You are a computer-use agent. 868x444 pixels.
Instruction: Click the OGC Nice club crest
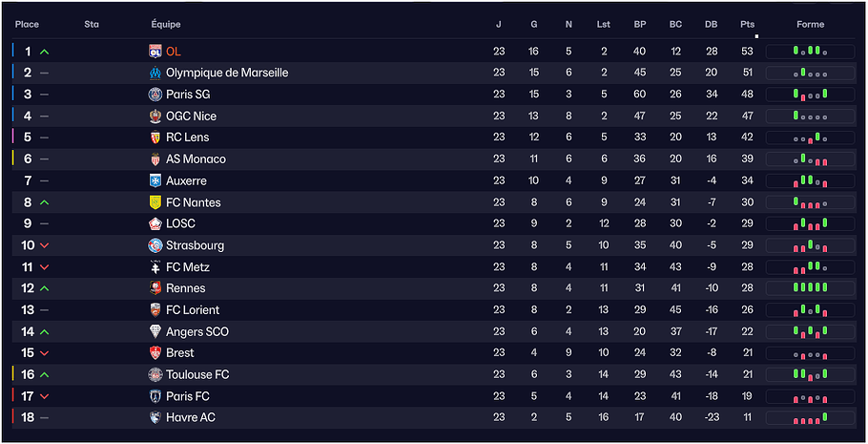click(x=155, y=116)
